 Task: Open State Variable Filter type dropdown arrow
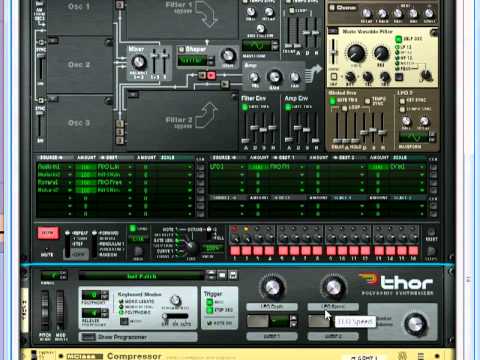[333, 31]
